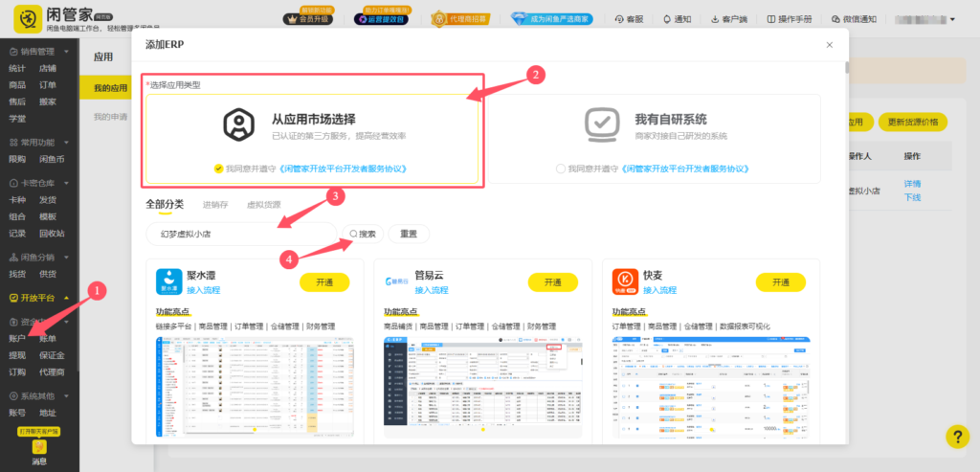Collapse the 闲鱼分销 sidebar section

pyautogui.click(x=66, y=257)
